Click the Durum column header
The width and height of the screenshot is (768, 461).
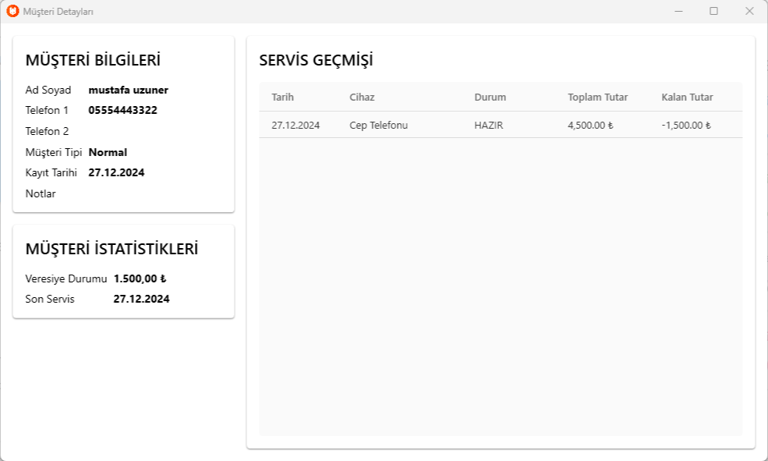click(x=490, y=97)
